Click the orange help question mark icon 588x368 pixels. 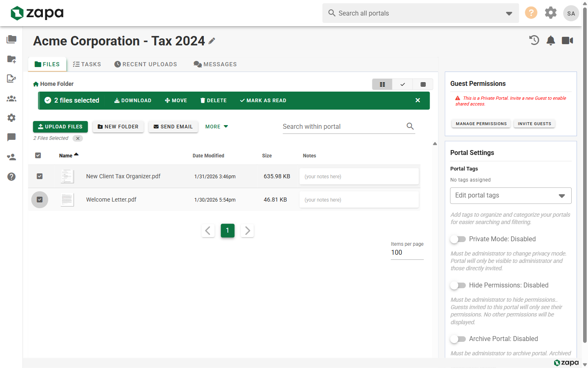[531, 13]
